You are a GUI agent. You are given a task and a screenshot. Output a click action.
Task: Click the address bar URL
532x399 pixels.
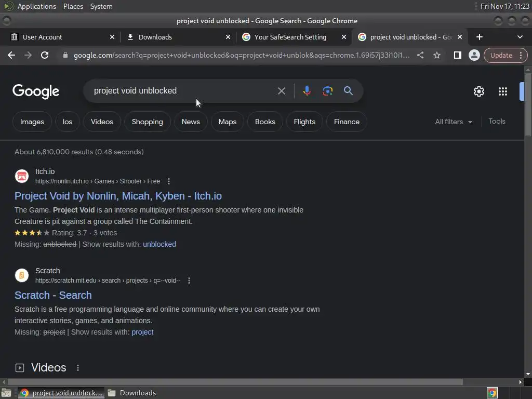(x=242, y=55)
